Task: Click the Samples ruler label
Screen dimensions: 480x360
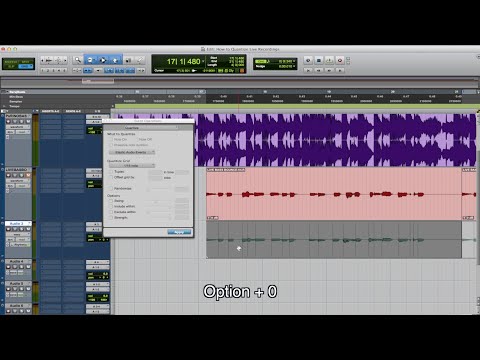Action: click(x=16, y=101)
